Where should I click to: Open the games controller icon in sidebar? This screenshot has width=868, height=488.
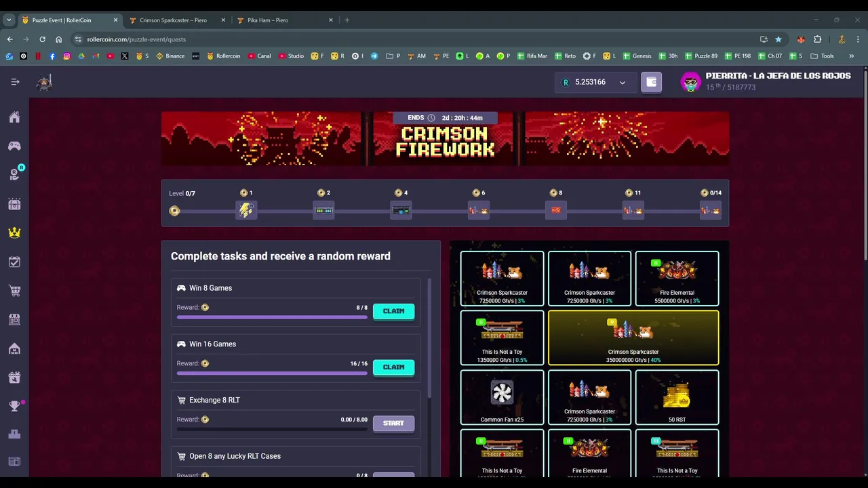coord(14,146)
